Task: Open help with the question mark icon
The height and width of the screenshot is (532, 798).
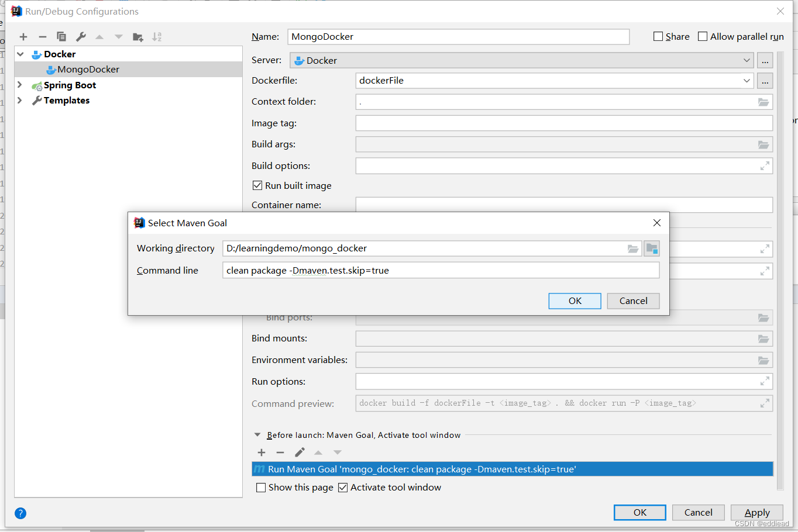Action: 20,513
